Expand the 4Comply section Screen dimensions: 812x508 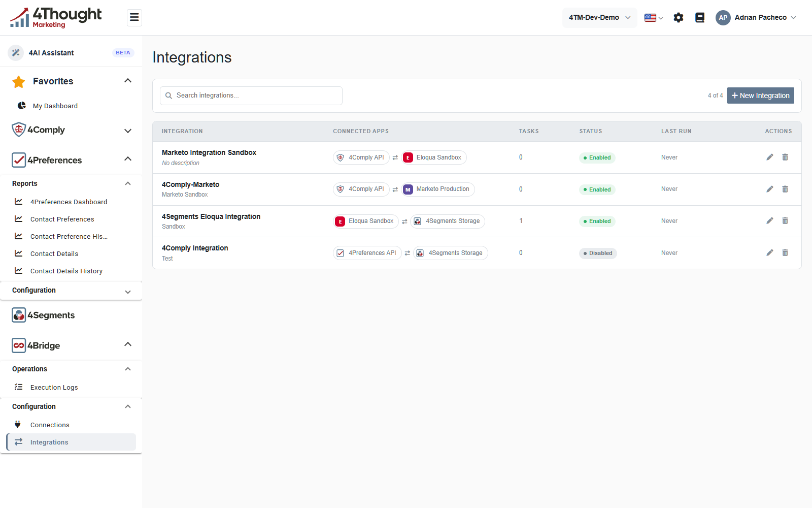(x=128, y=131)
